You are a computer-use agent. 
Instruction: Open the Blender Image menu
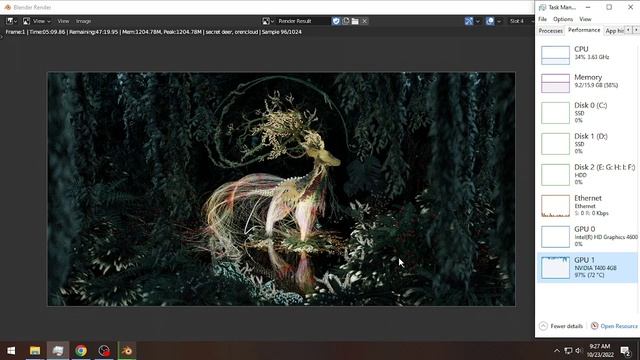83,21
